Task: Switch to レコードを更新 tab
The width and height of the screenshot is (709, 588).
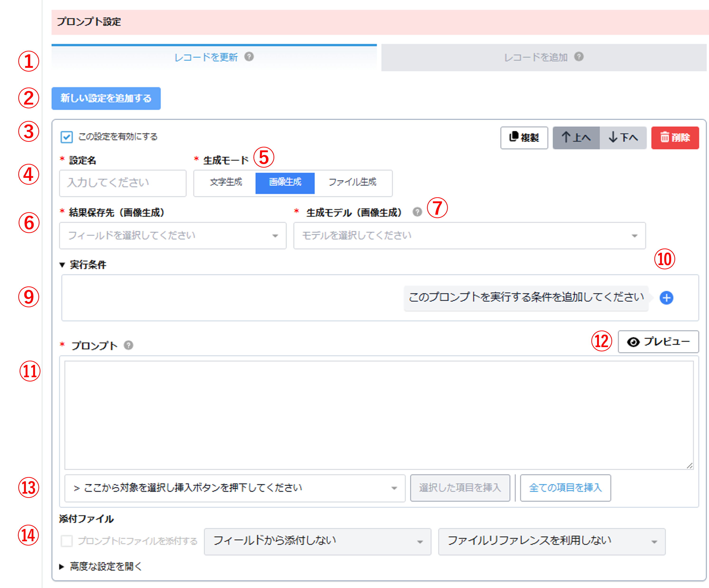Action: (214, 57)
